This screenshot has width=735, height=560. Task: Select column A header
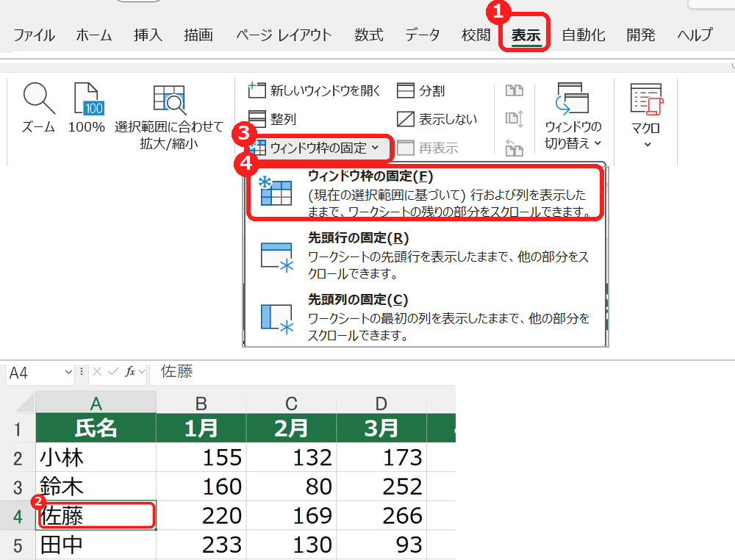(x=96, y=403)
